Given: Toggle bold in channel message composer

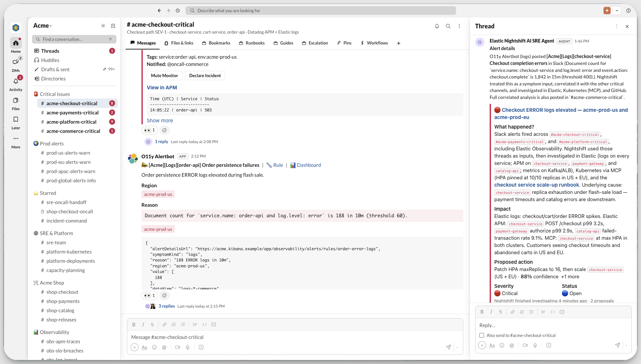Looking at the screenshot, I should pyautogui.click(x=134, y=324).
